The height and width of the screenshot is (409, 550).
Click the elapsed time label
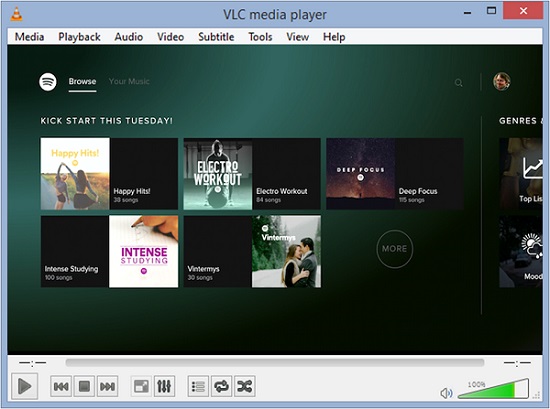pyautogui.click(x=33, y=363)
